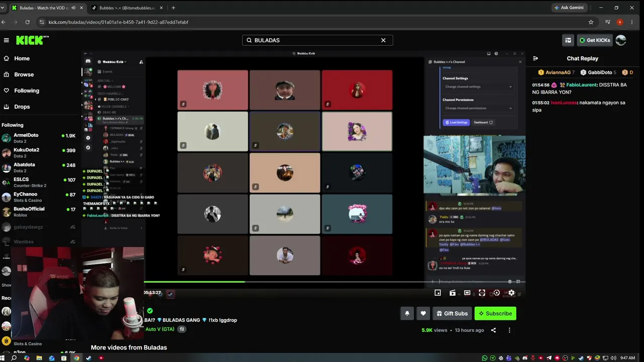
Task: Seek the video progress bar
Action: [x=335, y=282]
